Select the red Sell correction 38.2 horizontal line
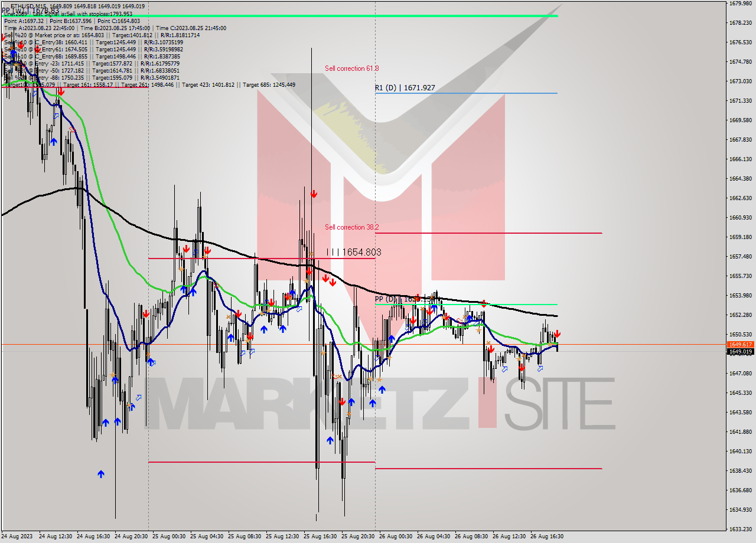 (488, 233)
